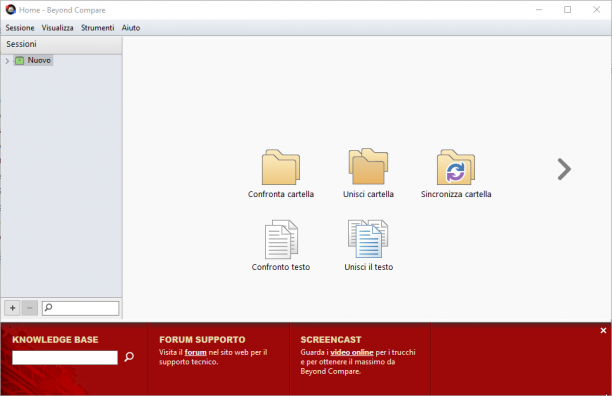Close the red tips banner

tap(603, 331)
